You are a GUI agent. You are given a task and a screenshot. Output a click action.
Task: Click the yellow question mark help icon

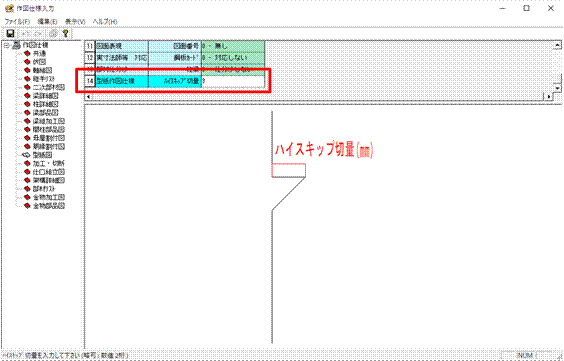(x=65, y=33)
